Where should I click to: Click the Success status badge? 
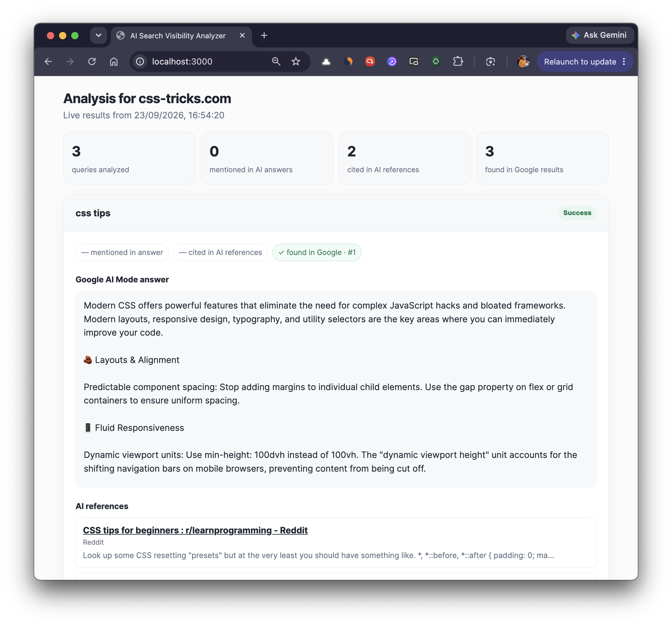[577, 213]
